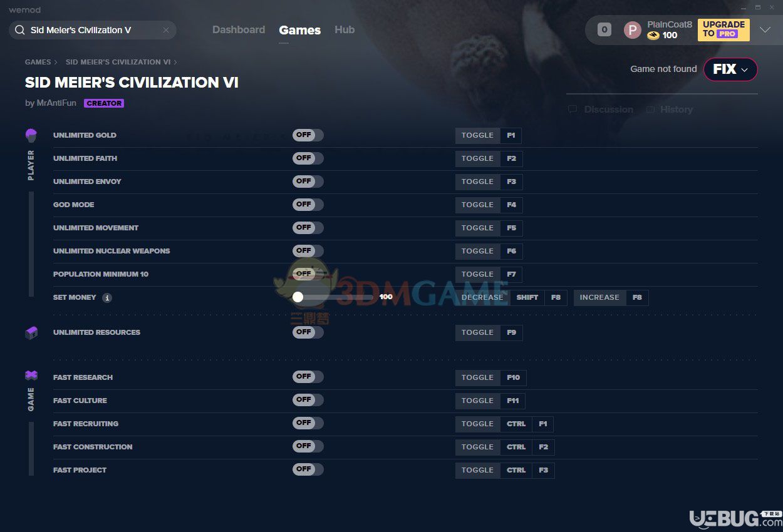Toggle Unlimited Resources switch
This screenshot has width=783, height=532.
coord(308,332)
